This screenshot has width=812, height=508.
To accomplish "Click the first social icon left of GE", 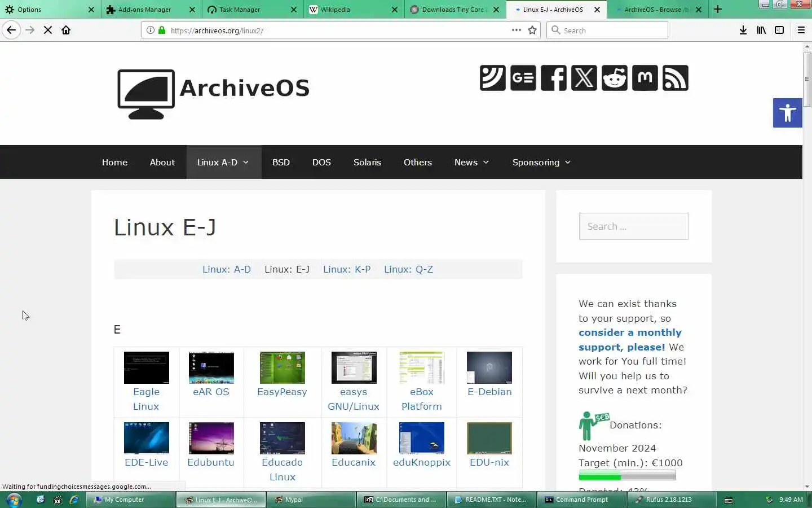I will (493, 78).
